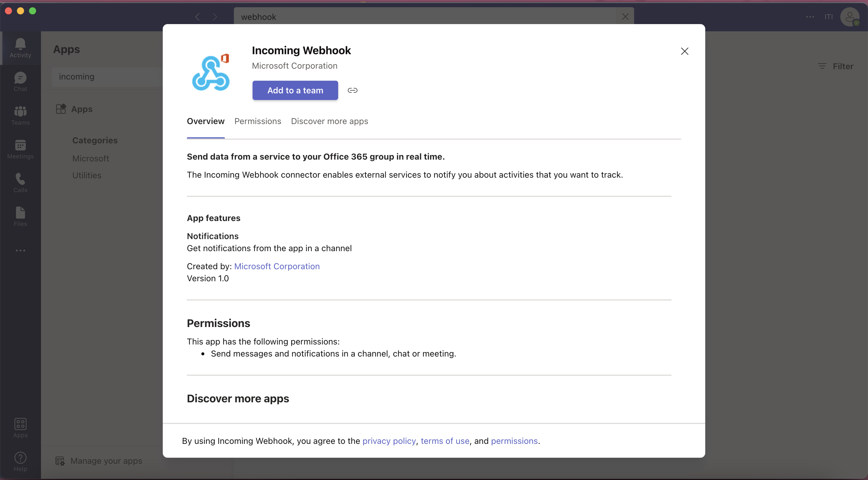Open the Chat sidebar icon

20,82
